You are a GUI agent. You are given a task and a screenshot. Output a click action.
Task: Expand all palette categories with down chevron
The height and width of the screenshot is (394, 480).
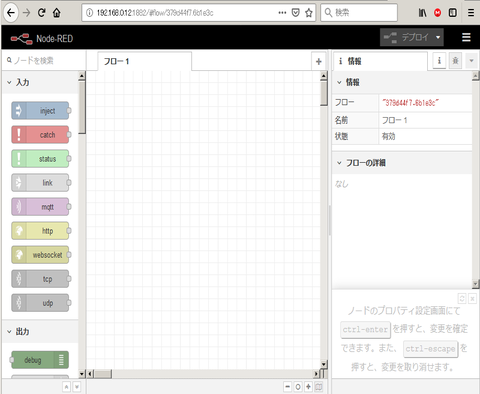77,387
